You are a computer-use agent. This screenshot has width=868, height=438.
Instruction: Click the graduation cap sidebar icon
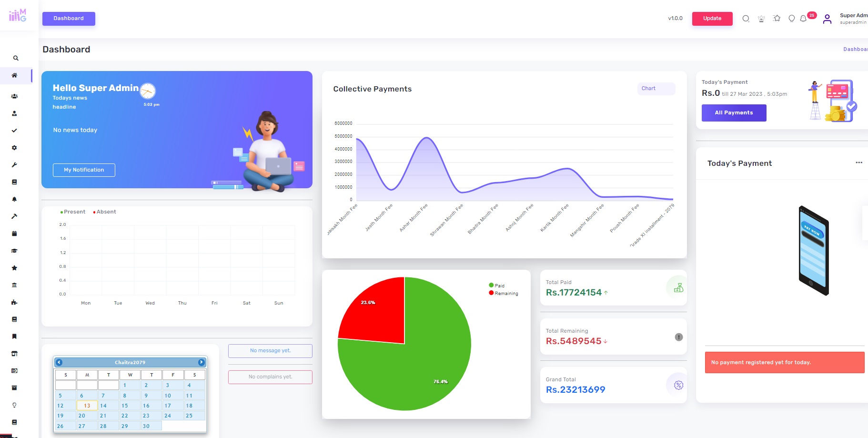(14, 251)
